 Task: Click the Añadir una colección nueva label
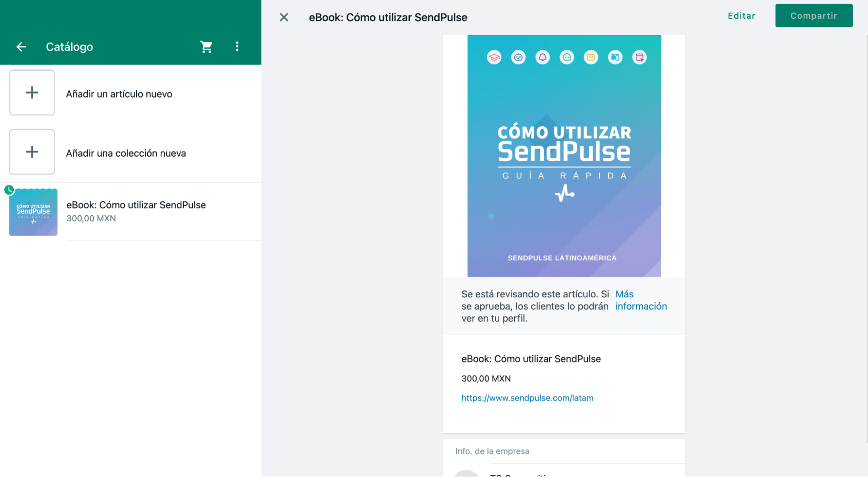(x=126, y=153)
